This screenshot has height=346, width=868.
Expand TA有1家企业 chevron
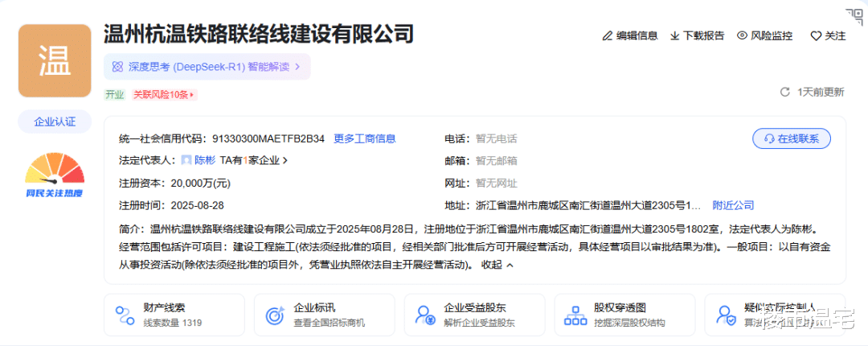point(285,161)
